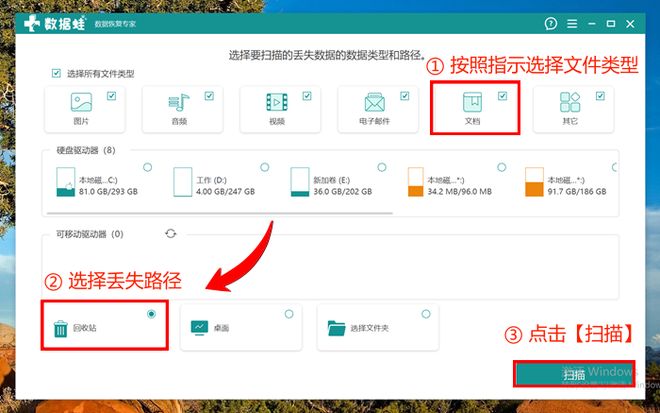Click the 扫描 (Scan) button
This screenshot has width=660, height=413.
(573, 374)
